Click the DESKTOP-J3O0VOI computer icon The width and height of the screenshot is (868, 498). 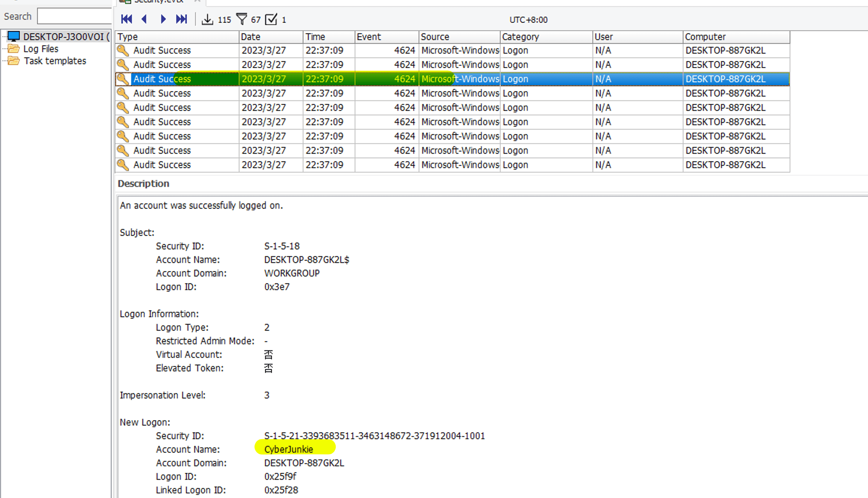click(x=14, y=37)
